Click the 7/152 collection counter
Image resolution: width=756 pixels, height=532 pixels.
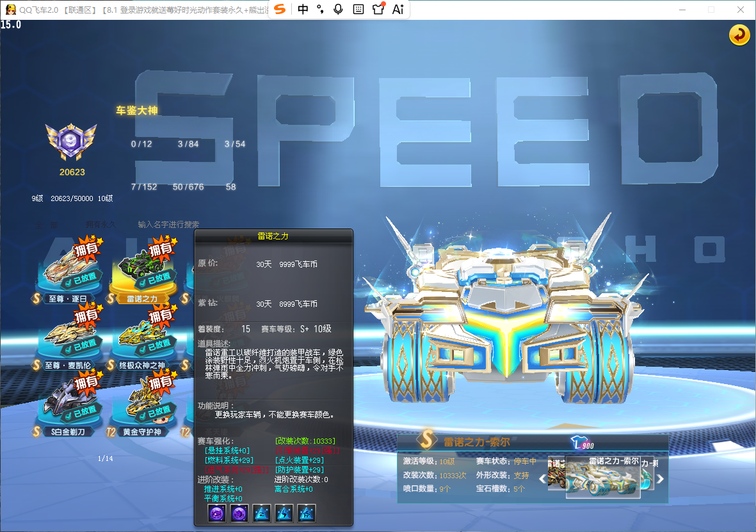click(143, 187)
